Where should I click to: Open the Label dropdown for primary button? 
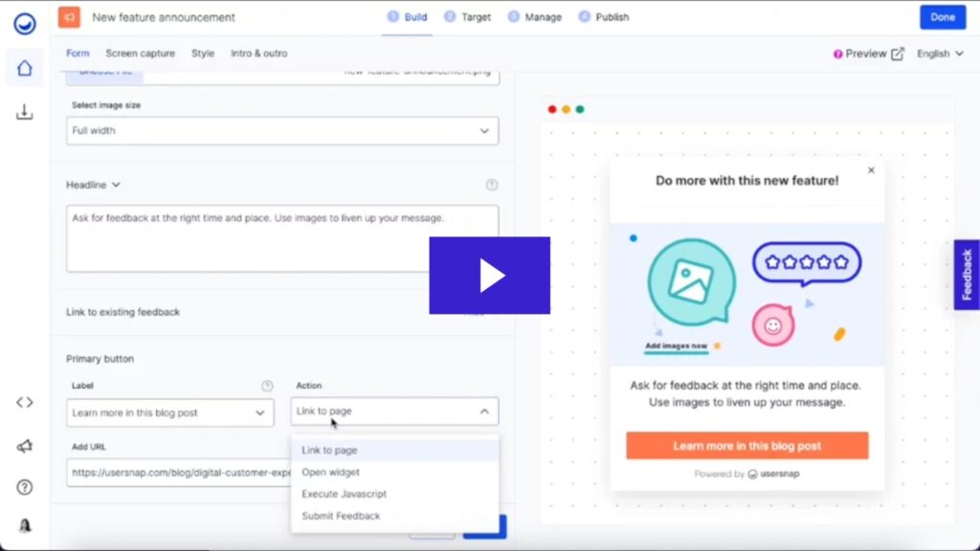(170, 413)
